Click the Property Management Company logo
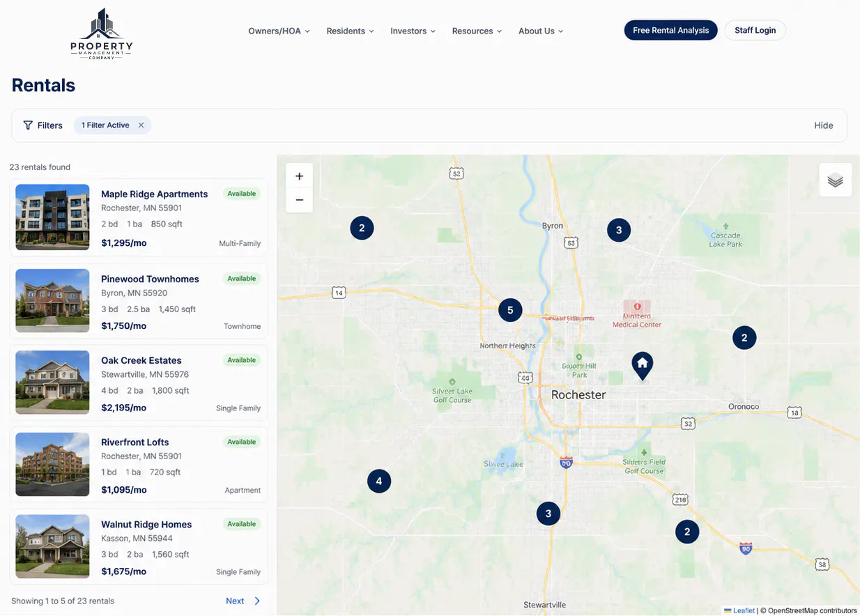This screenshot has height=616, width=860. pyautogui.click(x=102, y=33)
